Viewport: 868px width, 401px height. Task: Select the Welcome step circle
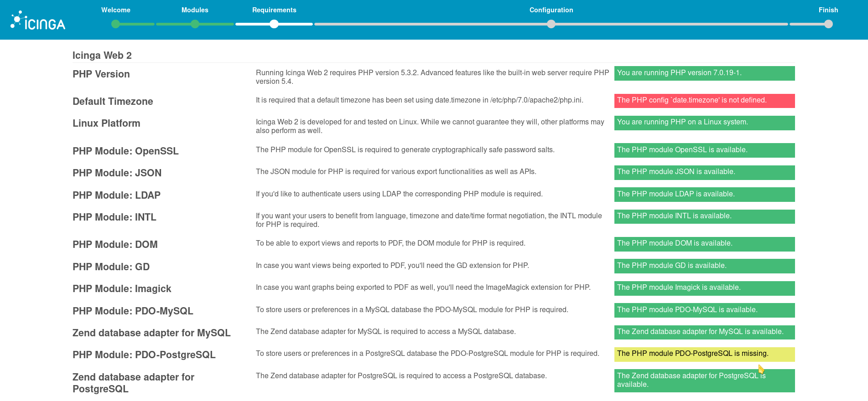point(116,24)
